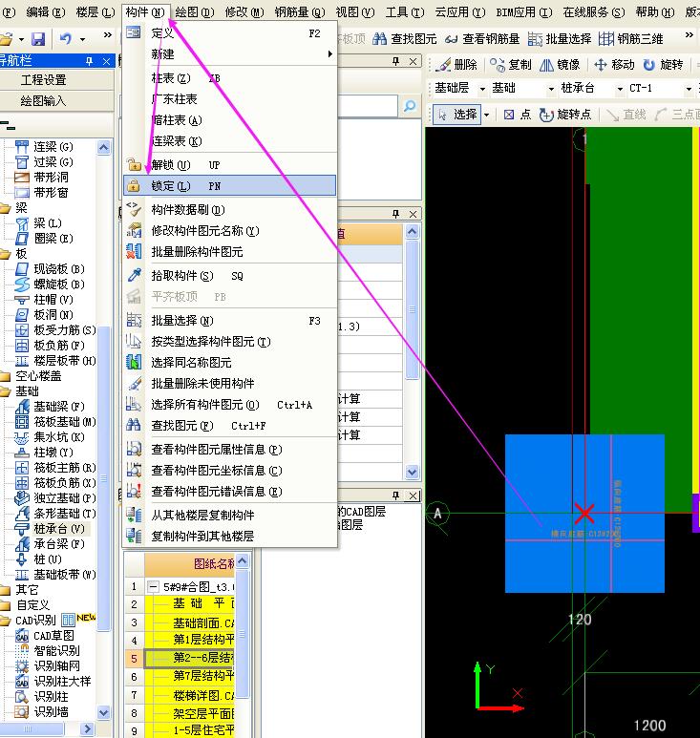Collapse the 5#9#合图_t3 drawing tree node

[153, 587]
